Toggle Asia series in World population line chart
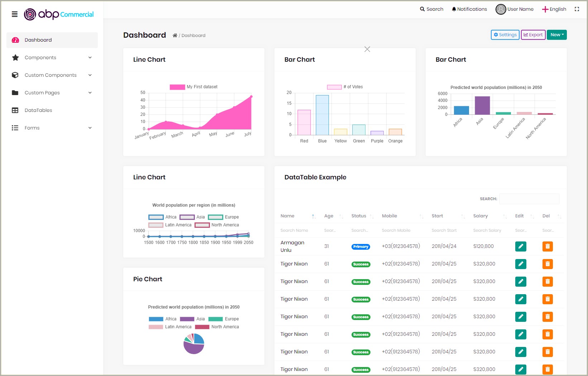Screen dimensions: 588x376 (192, 217)
